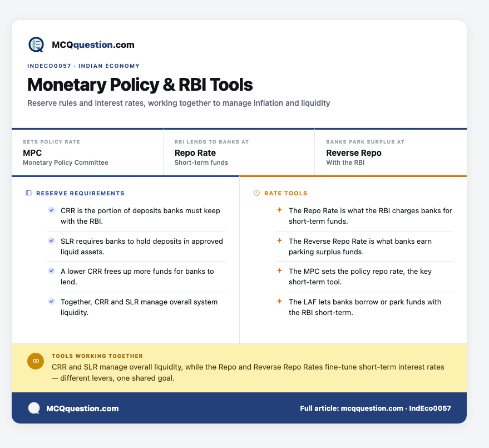The width and height of the screenshot is (489, 448).
Task: Select the Reverse Repo summary card
Action: coord(391,152)
